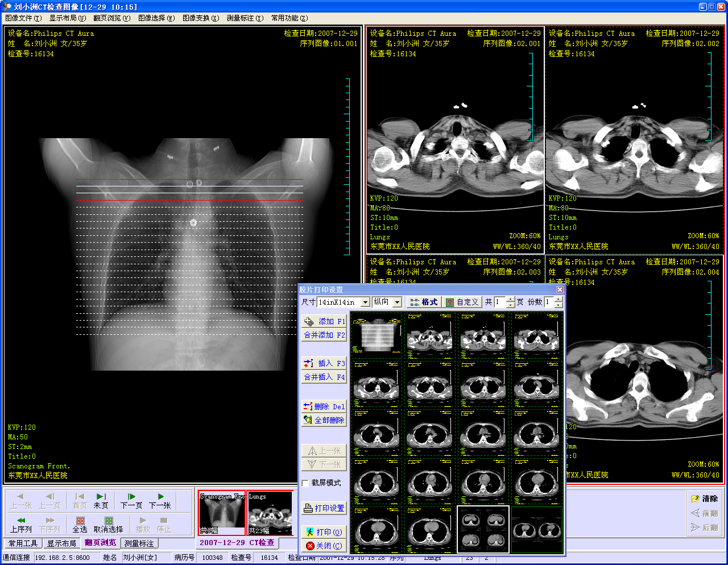Switch to the 常用工具 tab
Screen dimensions: 728x565
pyautogui.click(x=23, y=543)
